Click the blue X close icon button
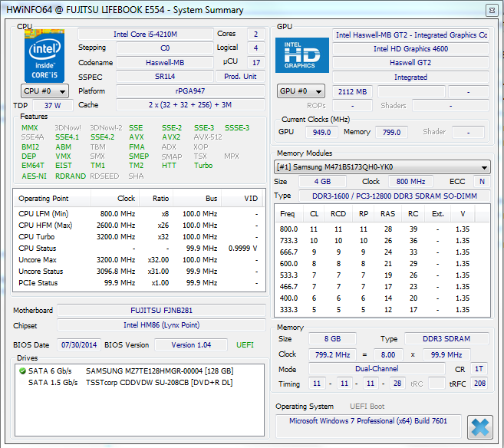504x448 pixels. (x=480, y=427)
